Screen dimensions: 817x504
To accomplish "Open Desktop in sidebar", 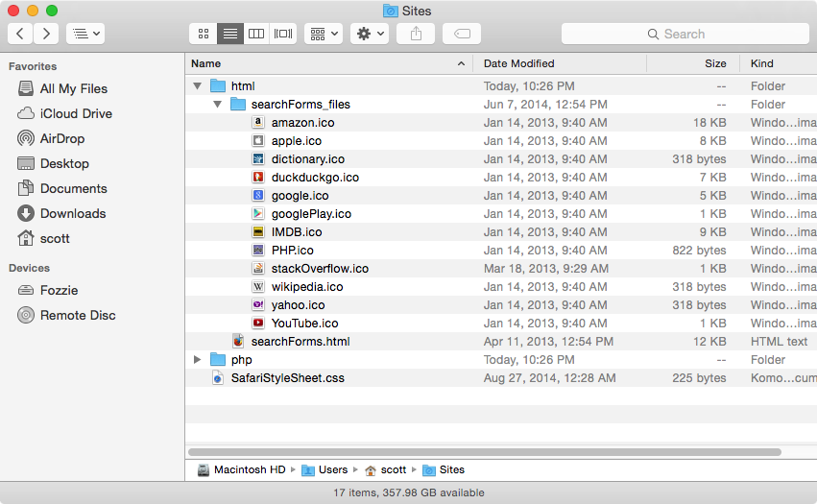I will [x=53, y=163].
